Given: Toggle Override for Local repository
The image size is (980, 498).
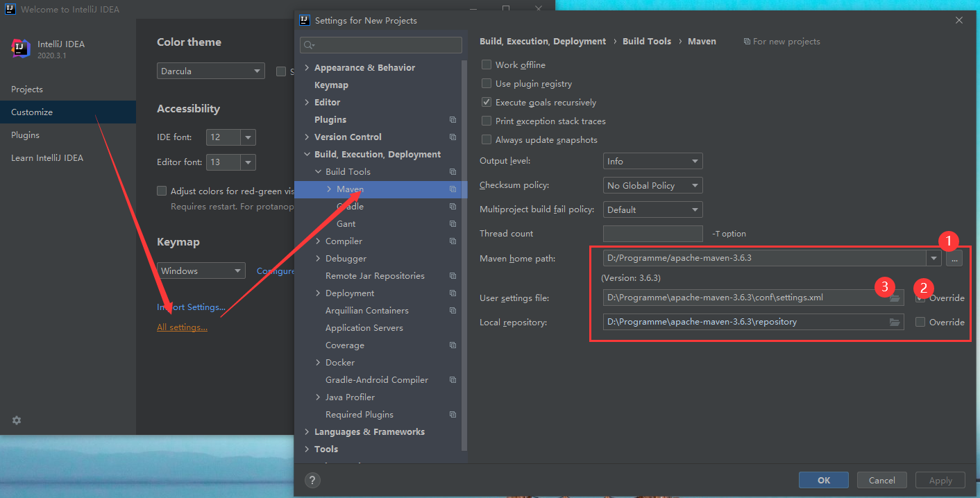Looking at the screenshot, I should tap(920, 322).
